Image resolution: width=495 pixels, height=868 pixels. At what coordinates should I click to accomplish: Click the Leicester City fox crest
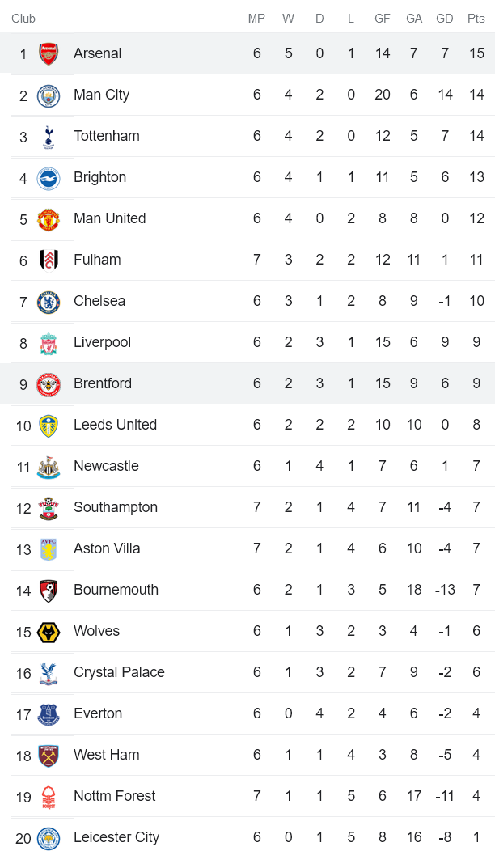pos(49,837)
